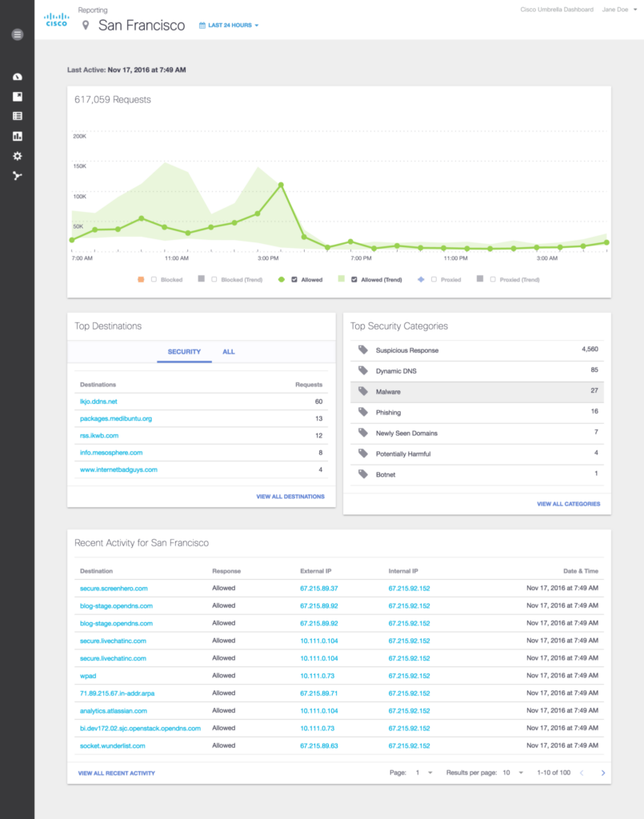Viewport: 644px width, 819px height.
Task: Click the green Allowed legend dot
Action: point(282,279)
